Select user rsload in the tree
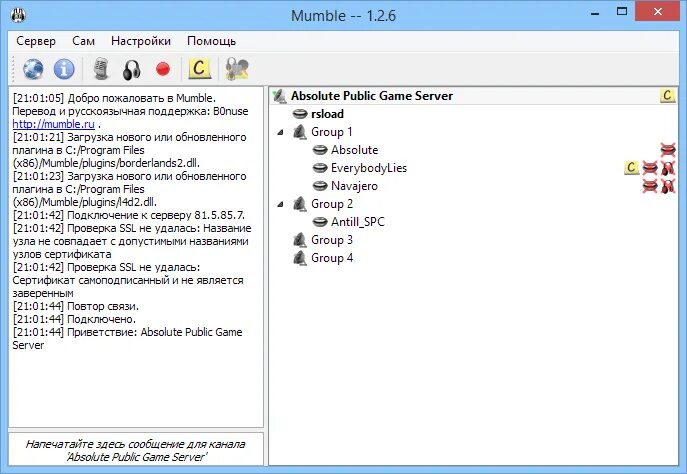 pyautogui.click(x=327, y=114)
